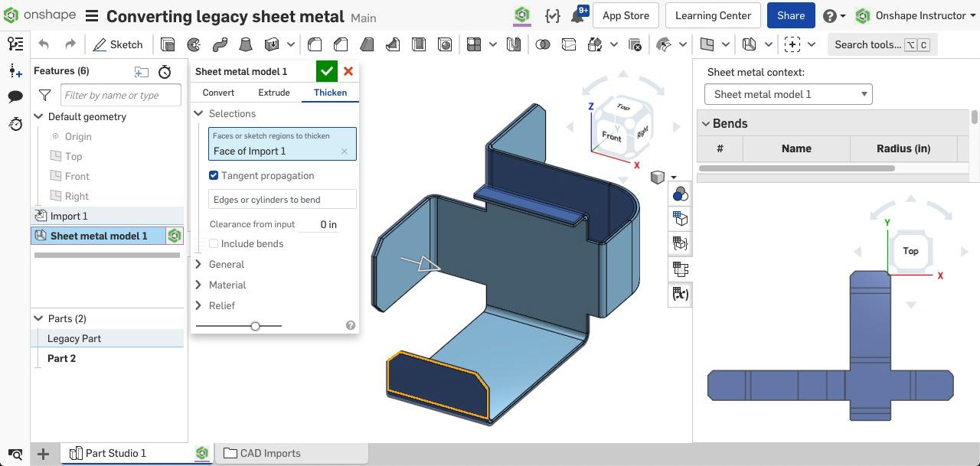Image resolution: width=980 pixels, height=466 pixels.
Task: Uncheck Tangent propagation
Action: coord(214,175)
